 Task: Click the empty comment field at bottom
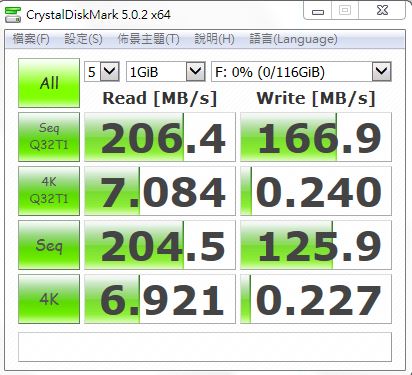pyautogui.click(x=205, y=347)
